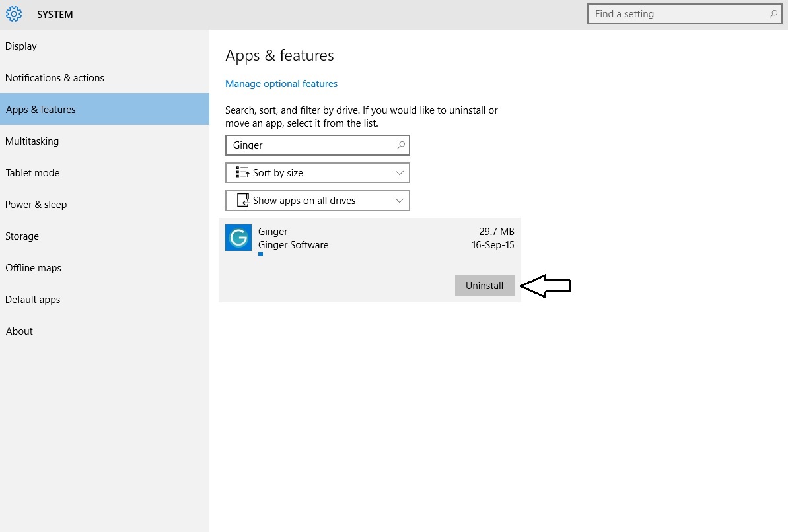Screen dimensions: 788x532
Task: Click the magnifier in Find a setting
Action: pyautogui.click(x=773, y=14)
